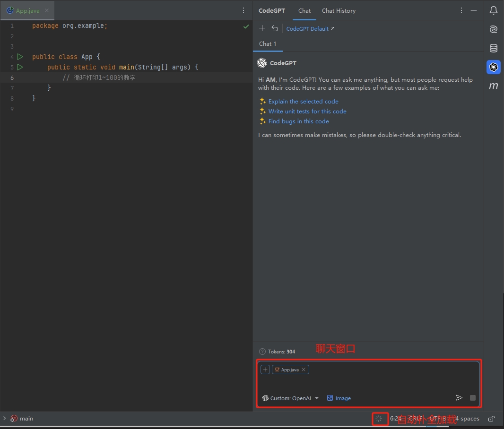Add context file with plus button
504x429 pixels.
(x=265, y=369)
